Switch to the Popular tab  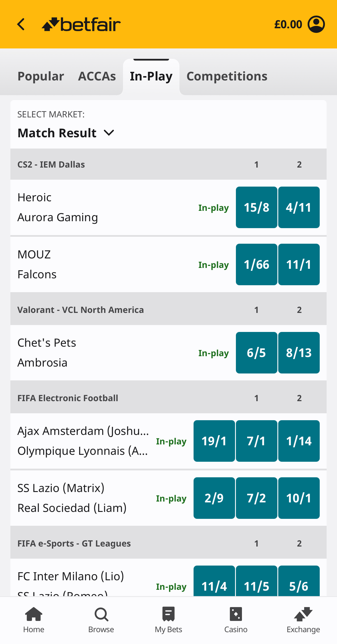pos(41,76)
